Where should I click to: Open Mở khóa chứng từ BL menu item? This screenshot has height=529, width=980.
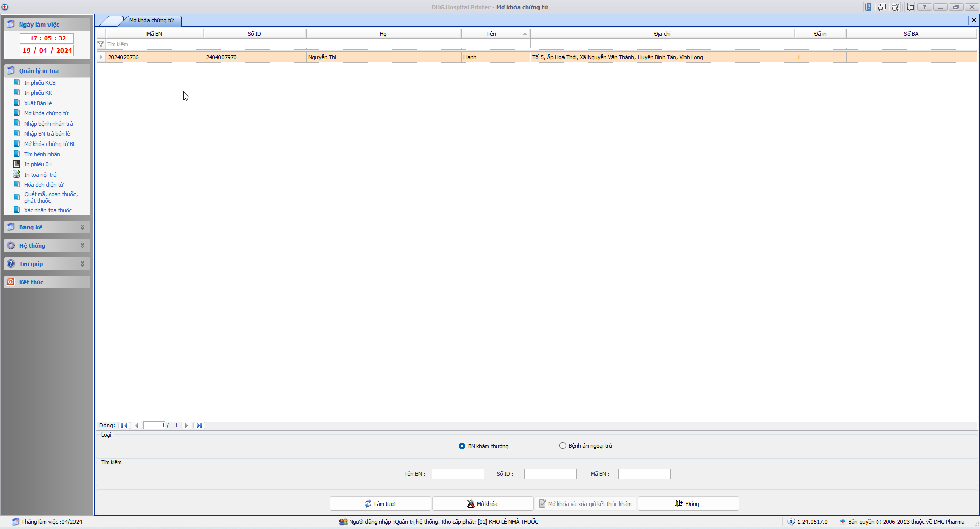click(50, 144)
